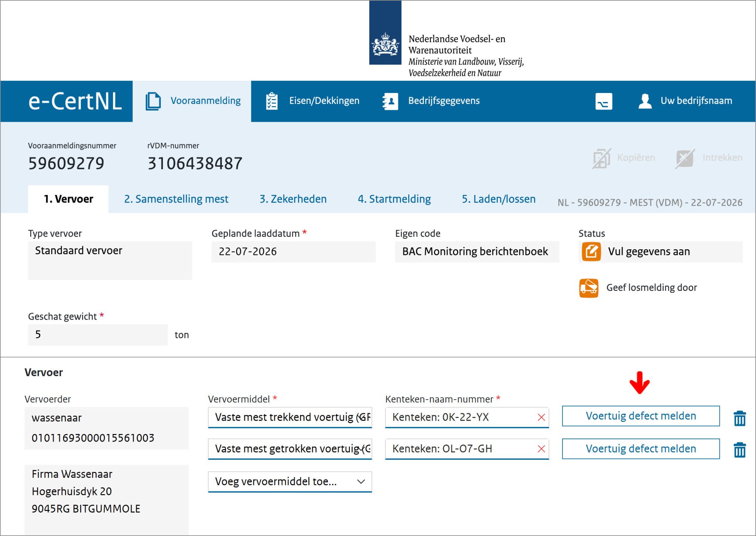This screenshot has width=756, height=536.
Task: Click the number 0101169300001556​1003
Action: [93, 438]
